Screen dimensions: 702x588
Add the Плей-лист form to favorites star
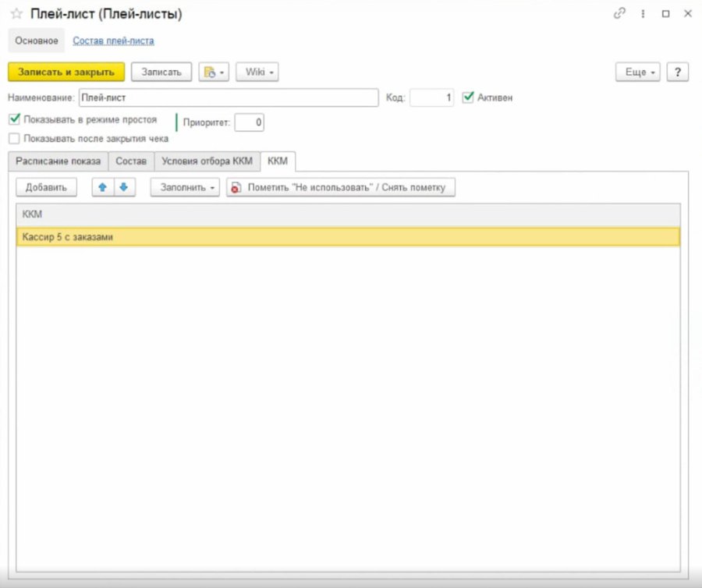click(x=16, y=14)
